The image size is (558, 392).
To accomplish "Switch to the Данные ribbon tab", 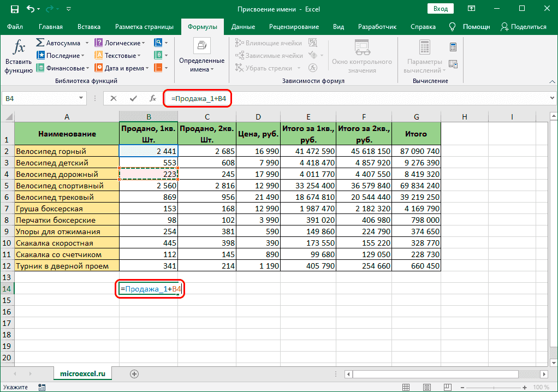I will pos(242,26).
